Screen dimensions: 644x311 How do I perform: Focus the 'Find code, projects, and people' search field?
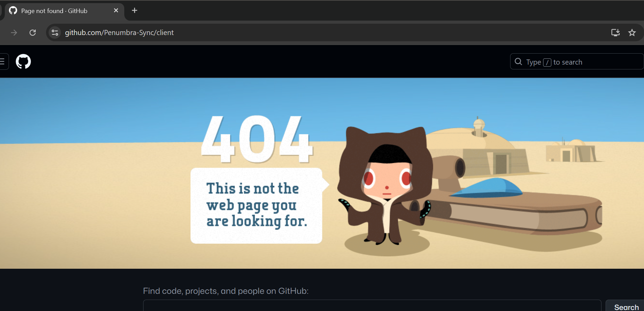[x=372, y=306]
